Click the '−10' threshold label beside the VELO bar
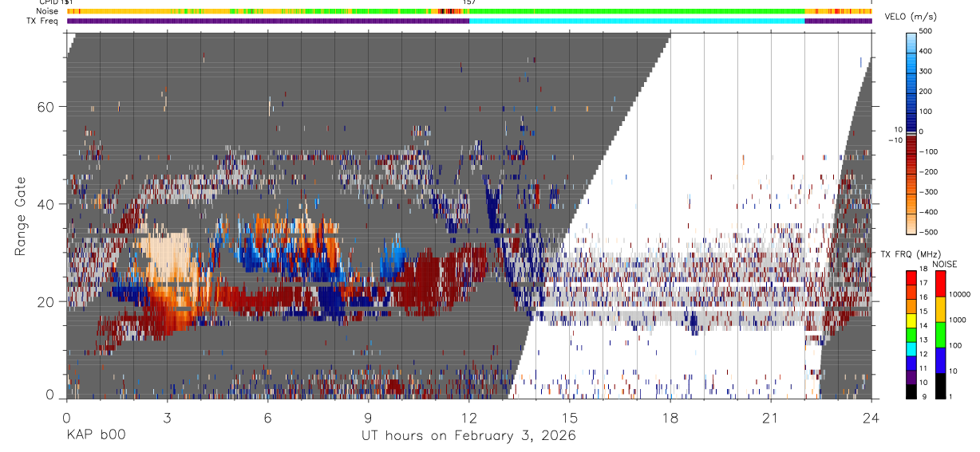This screenshot has width=980, height=452. pos(895,140)
